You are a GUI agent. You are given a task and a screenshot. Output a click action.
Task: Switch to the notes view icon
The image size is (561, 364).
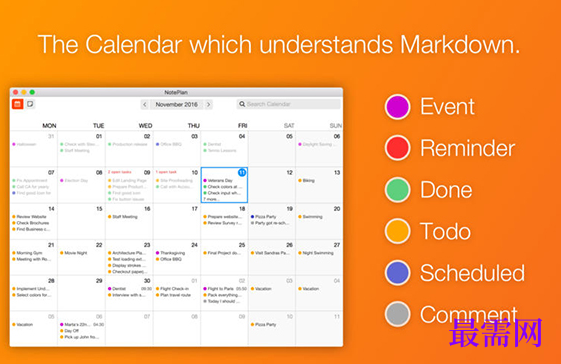point(30,104)
